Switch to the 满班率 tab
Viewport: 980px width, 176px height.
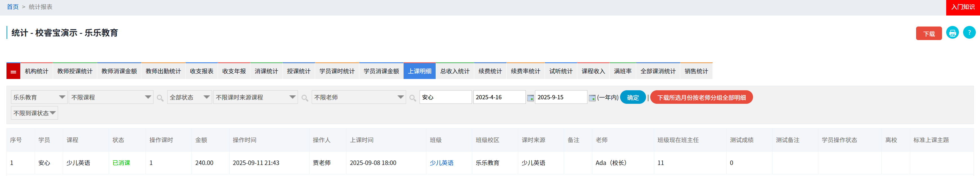tap(623, 71)
